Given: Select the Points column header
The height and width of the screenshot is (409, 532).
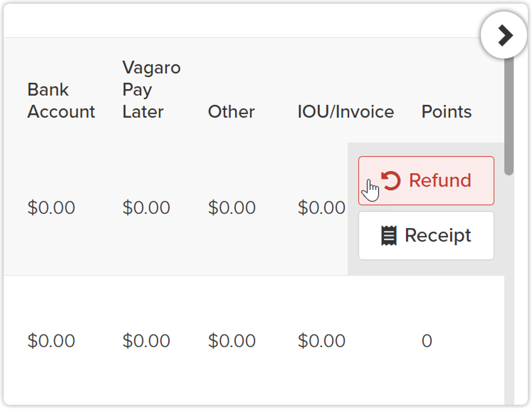Looking at the screenshot, I should tap(447, 112).
